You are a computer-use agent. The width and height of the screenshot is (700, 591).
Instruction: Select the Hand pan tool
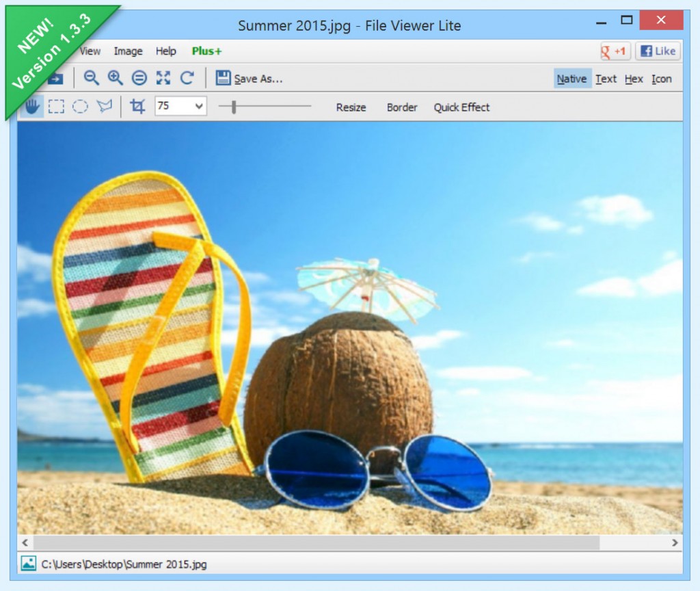[x=31, y=106]
